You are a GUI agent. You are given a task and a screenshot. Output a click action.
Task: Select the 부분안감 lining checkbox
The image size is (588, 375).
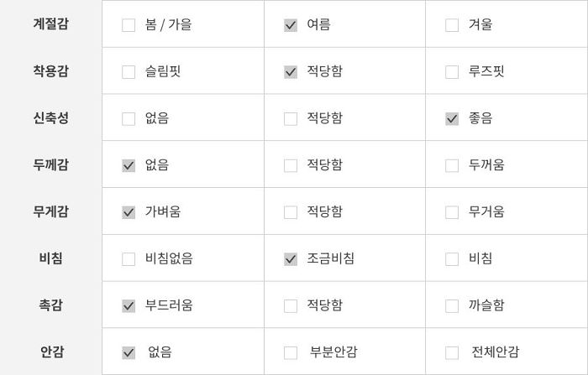click(x=291, y=352)
